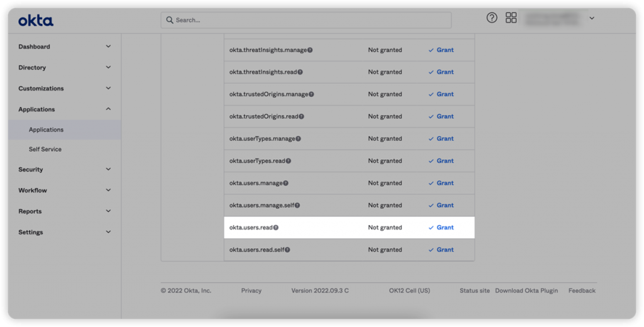The image size is (644, 327).
Task: Open Dashboard in the sidebar
Action: click(x=34, y=47)
